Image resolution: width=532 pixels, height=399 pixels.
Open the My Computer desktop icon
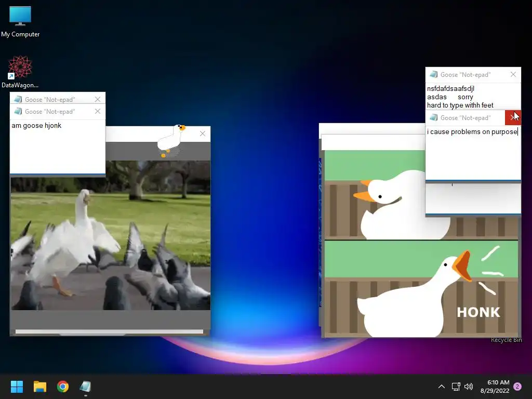(x=20, y=21)
